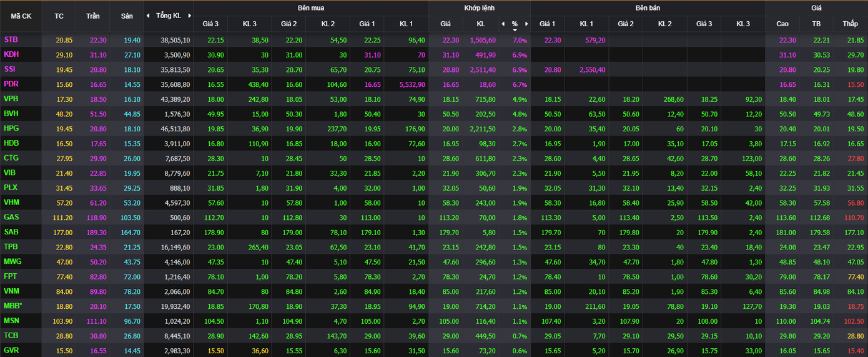Screen dimensions: 868x357
Task: Open the KDH stock symbol
Action: 11,54
